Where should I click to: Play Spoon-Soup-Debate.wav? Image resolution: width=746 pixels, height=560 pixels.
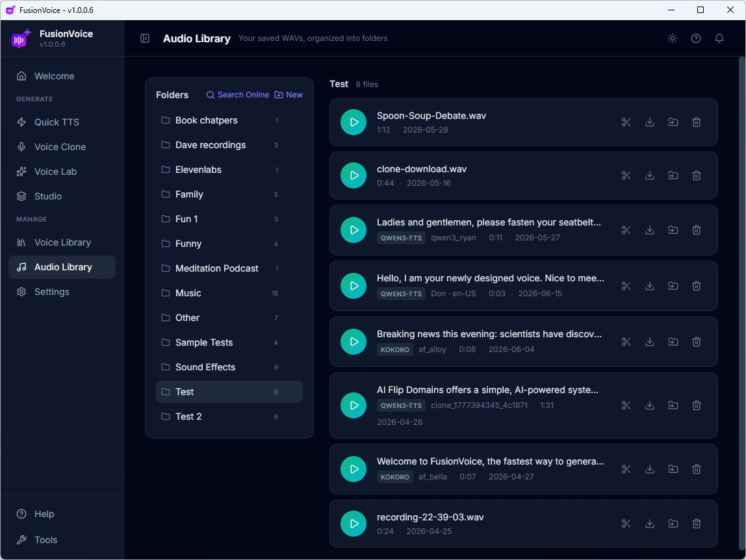click(x=354, y=122)
